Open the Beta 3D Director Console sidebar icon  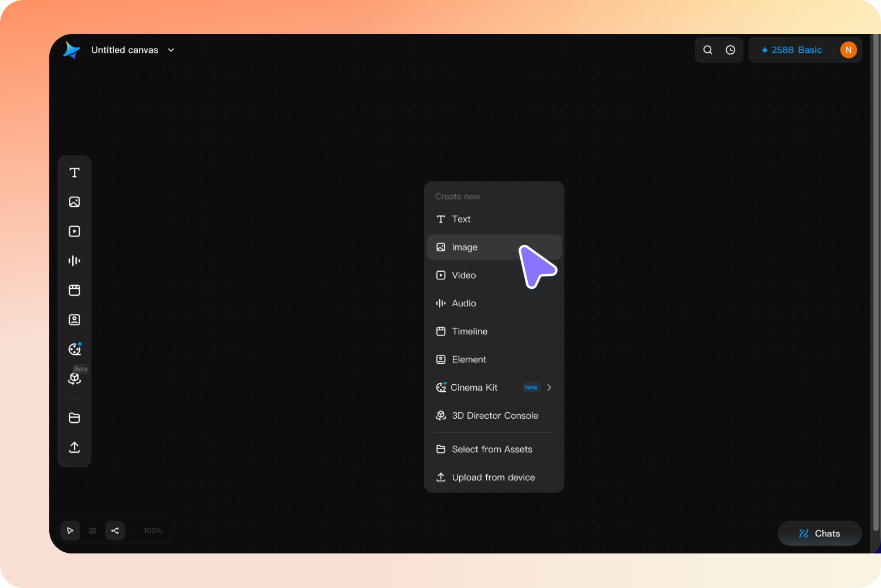point(74,378)
